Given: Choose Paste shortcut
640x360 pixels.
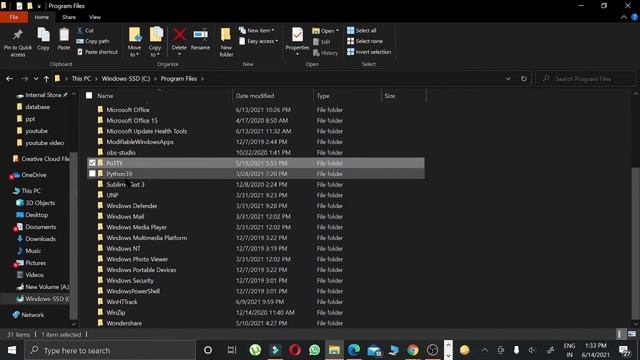Looking at the screenshot, I should click(97, 52).
